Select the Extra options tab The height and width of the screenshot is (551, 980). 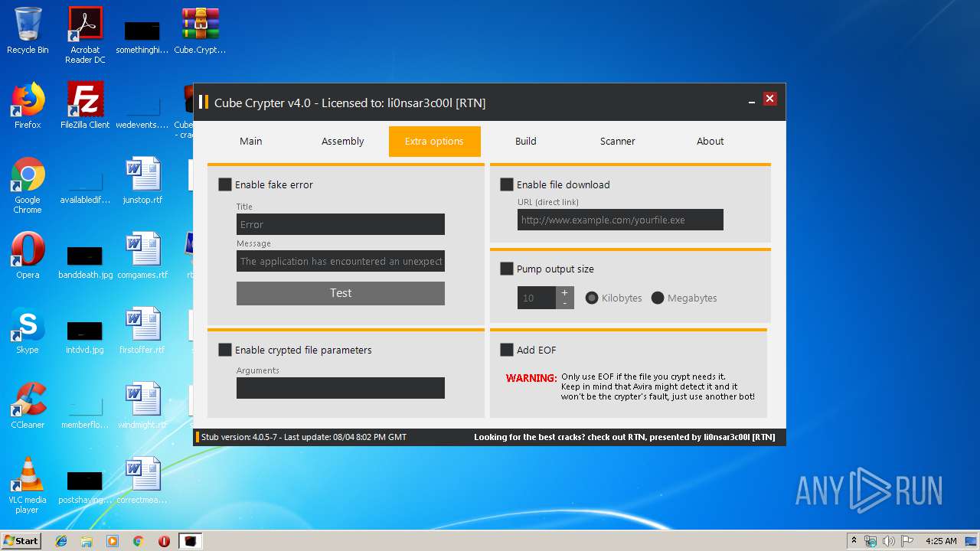(x=435, y=142)
